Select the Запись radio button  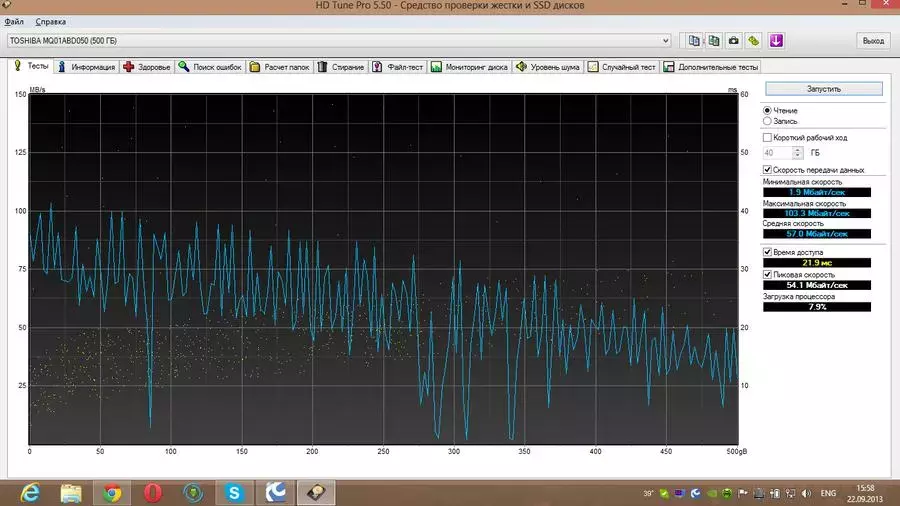[x=767, y=121]
